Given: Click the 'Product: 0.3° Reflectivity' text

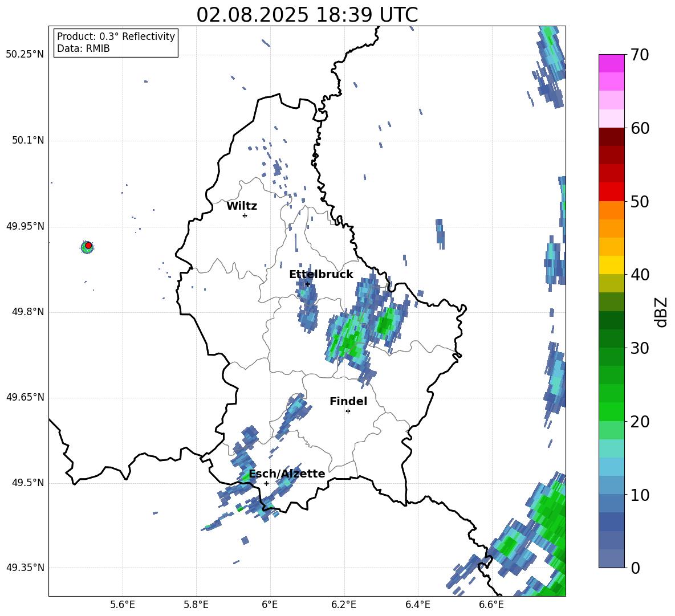Looking at the screenshot, I should coord(116,36).
